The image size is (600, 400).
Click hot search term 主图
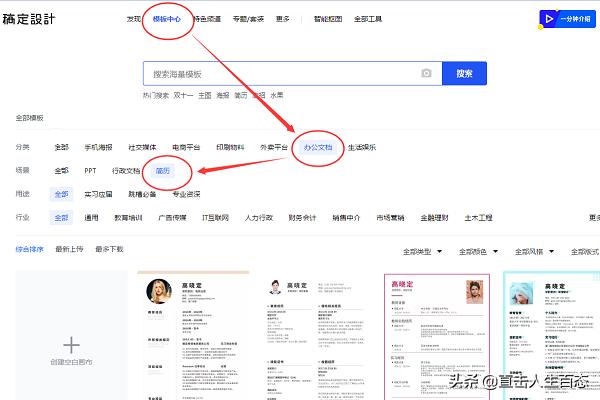205,95
